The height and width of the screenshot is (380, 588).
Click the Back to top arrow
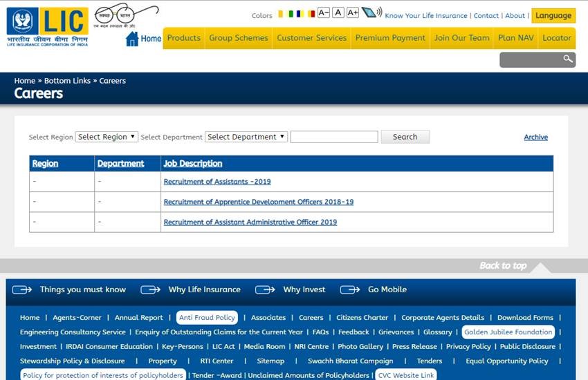[x=540, y=267]
